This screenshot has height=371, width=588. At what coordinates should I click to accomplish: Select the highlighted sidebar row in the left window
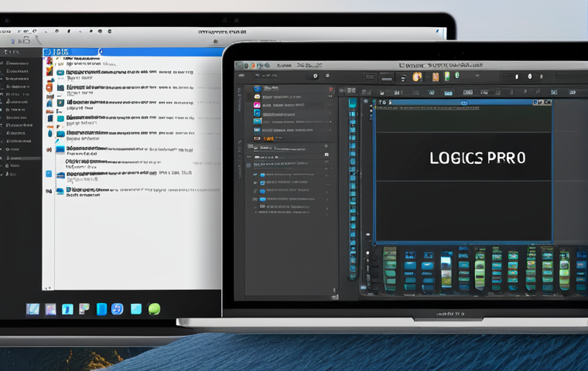click(x=21, y=158)
